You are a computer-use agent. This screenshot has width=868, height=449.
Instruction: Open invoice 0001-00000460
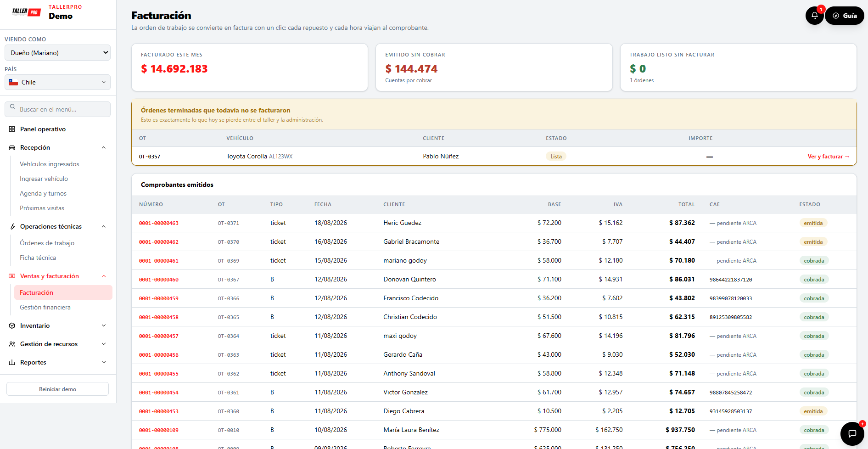pyautogui.click(x=159, y=280)
